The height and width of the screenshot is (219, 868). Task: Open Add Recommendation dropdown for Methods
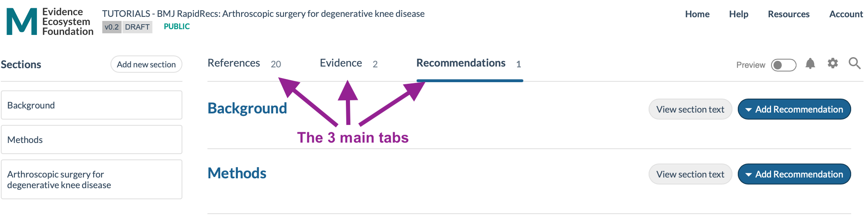pyautogui.click(x=794, y=174)
